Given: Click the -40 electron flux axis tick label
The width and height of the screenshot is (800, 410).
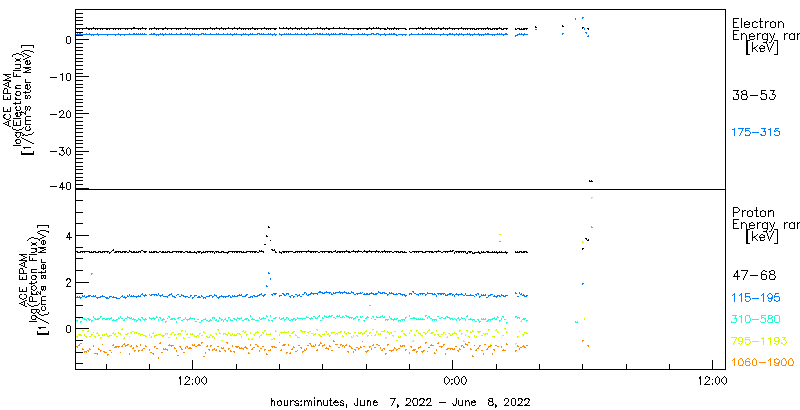Looking at the screenshot, I should click(60, 187).
